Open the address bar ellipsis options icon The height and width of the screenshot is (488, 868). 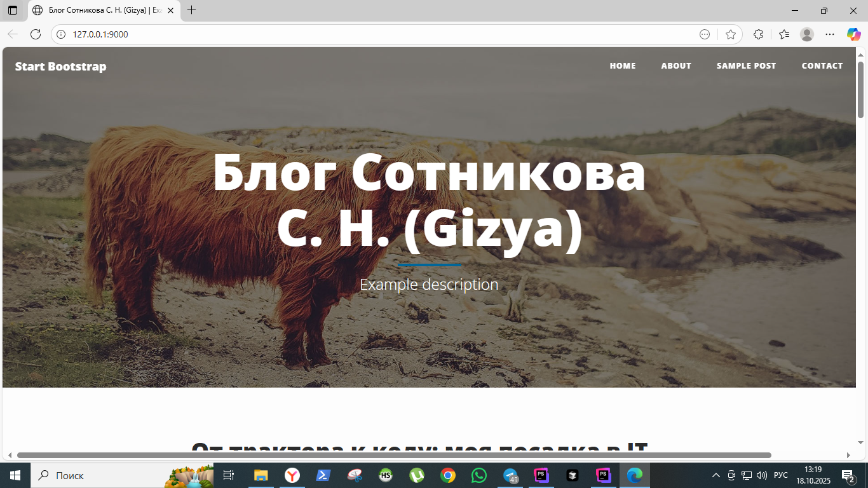(704, 34)
